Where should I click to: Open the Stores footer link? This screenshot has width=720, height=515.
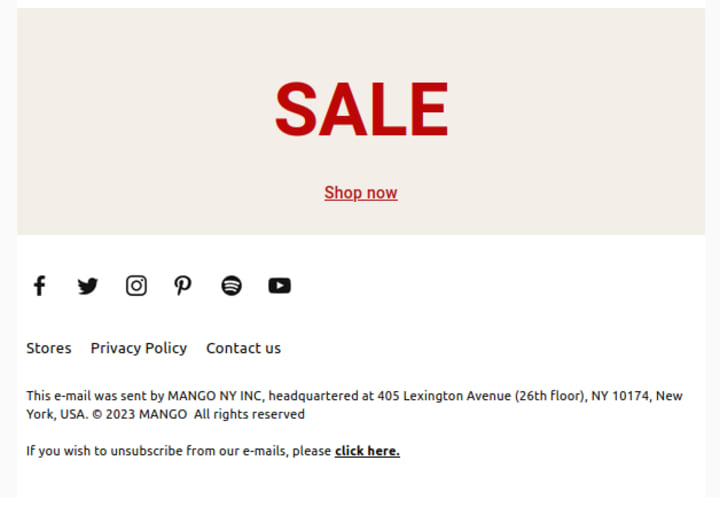click(49, 348)
